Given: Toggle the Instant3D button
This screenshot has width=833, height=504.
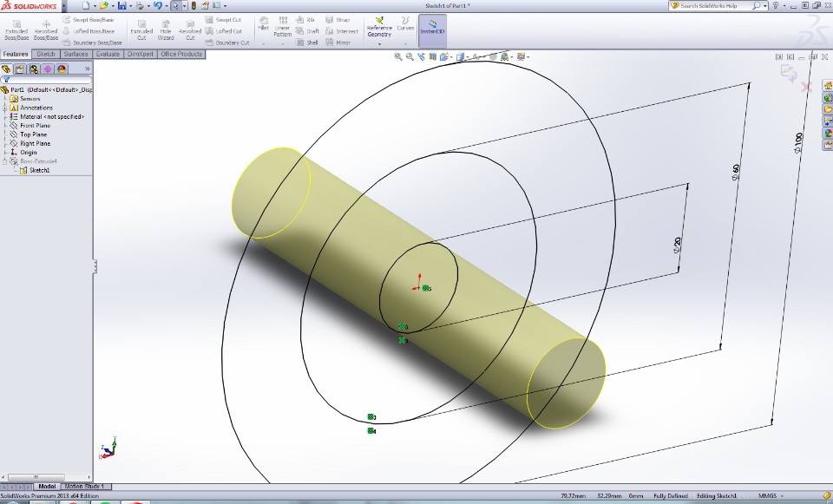Looking at the screenshot, I should 432,31.
